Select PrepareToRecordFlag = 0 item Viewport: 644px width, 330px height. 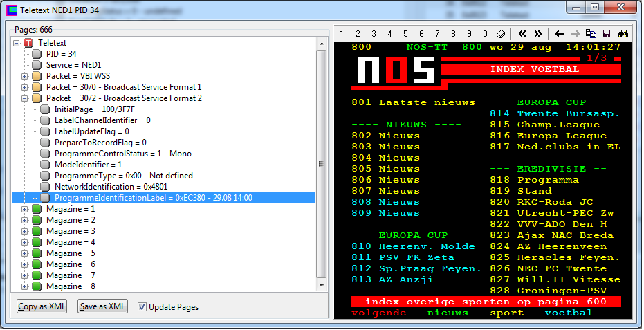click(100, 143)
